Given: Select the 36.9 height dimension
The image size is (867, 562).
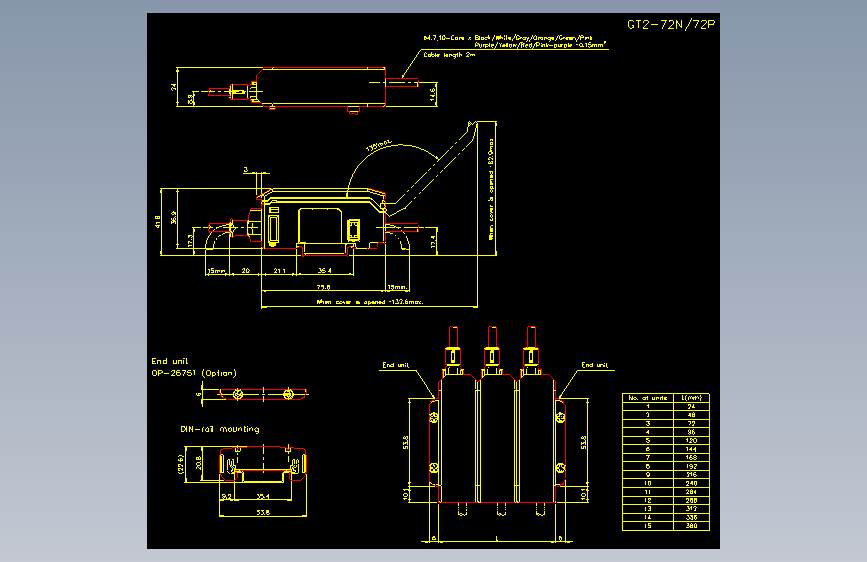Looking at the screenshot, I should coord(174,217).
